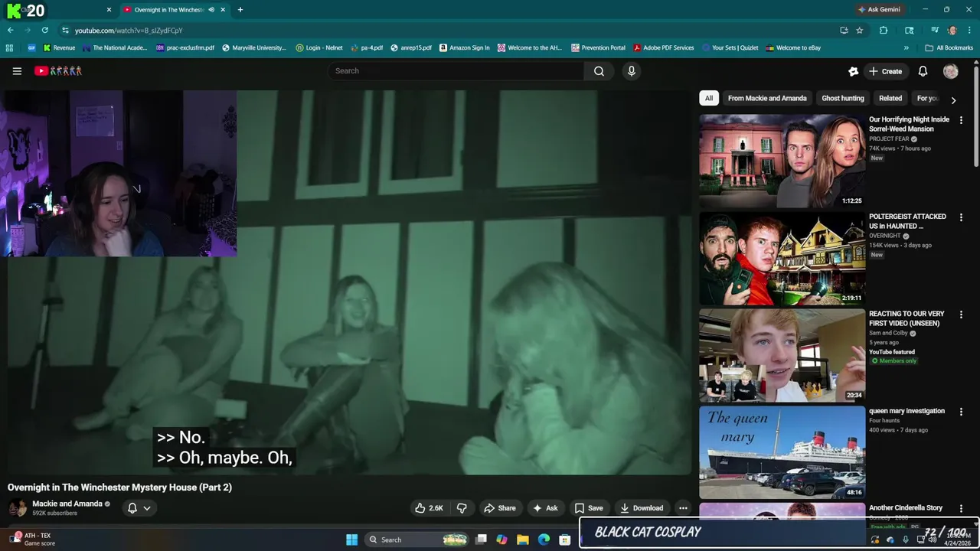
Task: Open options for the Reacting To Our Very First Video
Action: point(961,315)
